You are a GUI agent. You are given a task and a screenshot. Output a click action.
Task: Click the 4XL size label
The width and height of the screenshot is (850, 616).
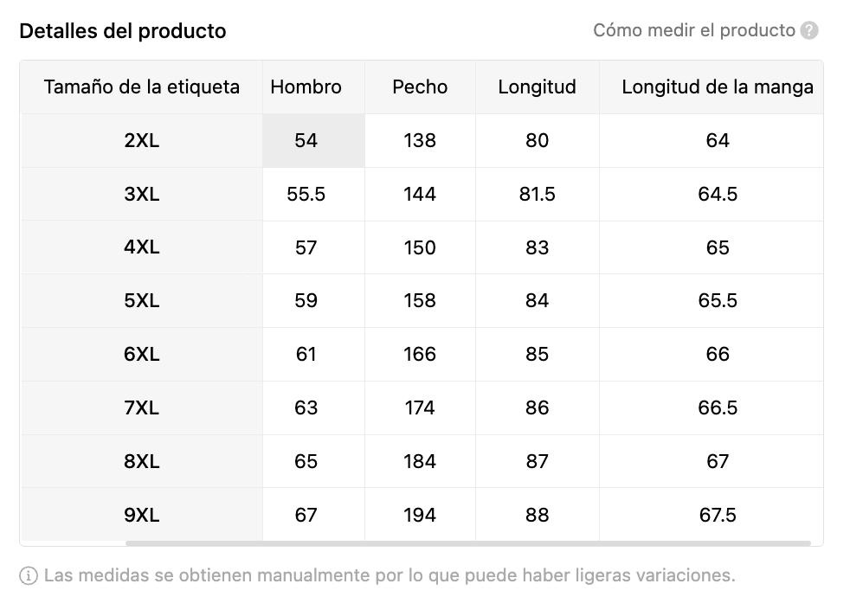click(x=141, y=247)
